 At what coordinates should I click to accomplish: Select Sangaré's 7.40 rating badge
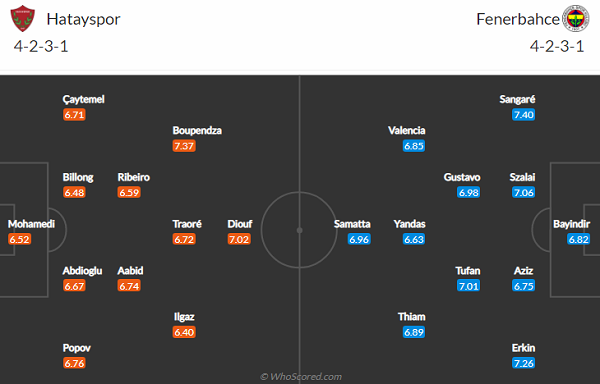523,114
